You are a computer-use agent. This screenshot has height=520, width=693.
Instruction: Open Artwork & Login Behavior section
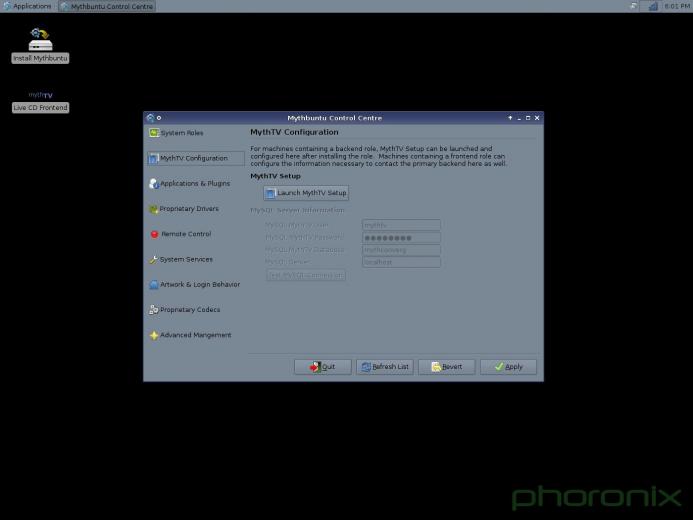(195, 285)
